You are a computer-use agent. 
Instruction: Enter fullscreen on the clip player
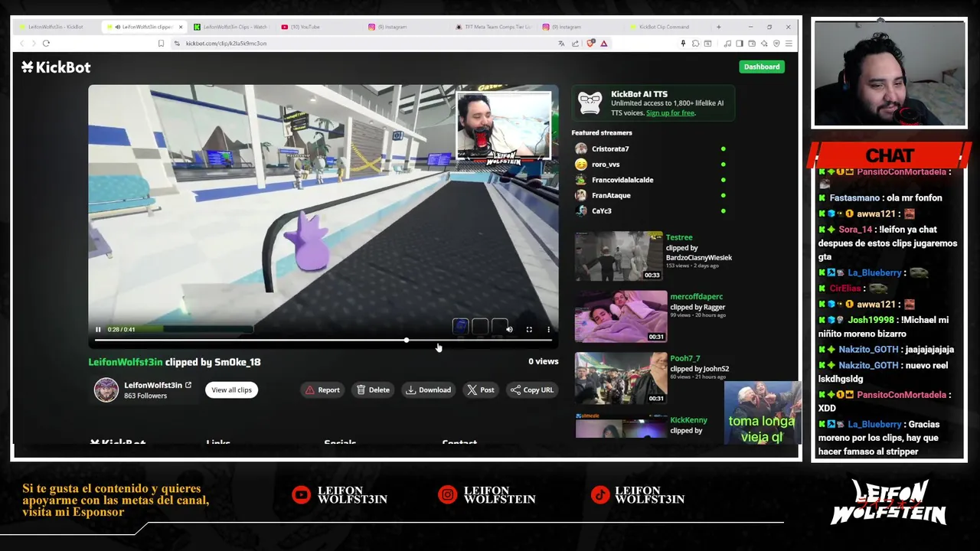(529, 329)
